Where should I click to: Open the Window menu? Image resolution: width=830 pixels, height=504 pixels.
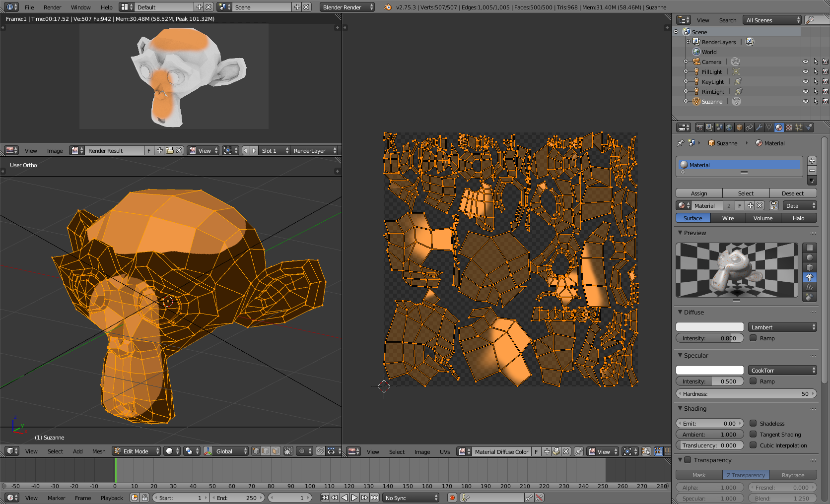pyautogui.click(x=80, y=7)
